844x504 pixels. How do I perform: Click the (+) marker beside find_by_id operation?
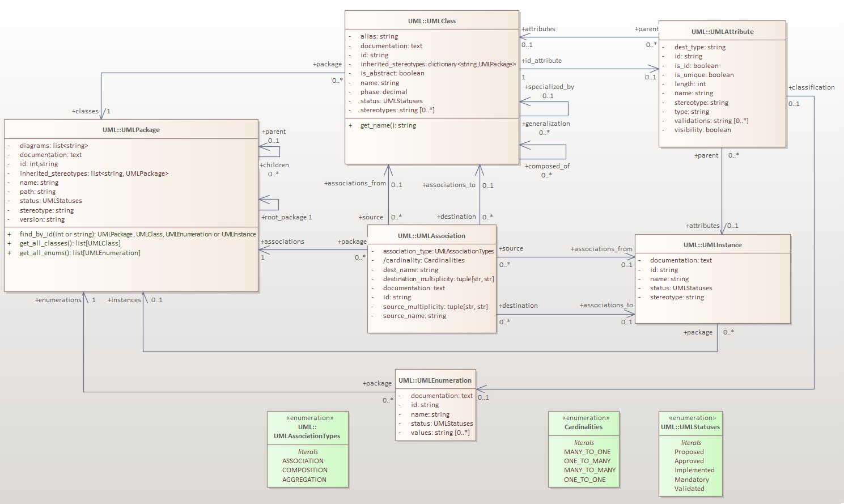coord(9,234)
